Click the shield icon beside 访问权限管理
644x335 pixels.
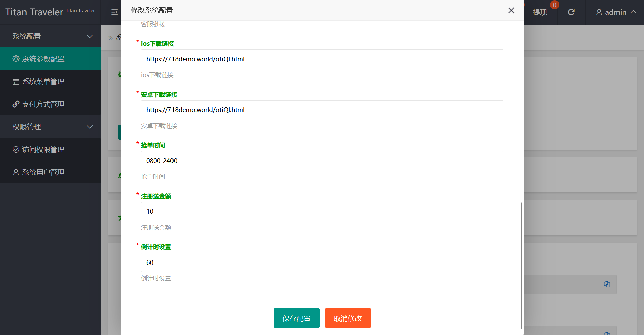[x=16, y=150]
